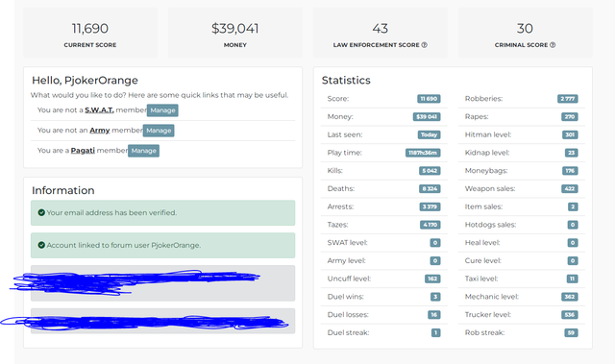
Task: Click the Rapes badge 270
Action: pyautogui.click(x=570, y=117)
